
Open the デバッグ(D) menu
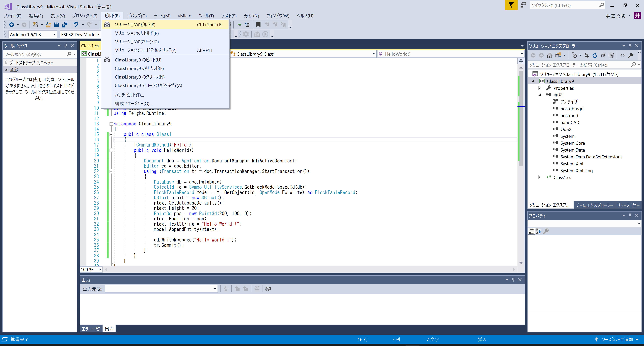[137, 16]
